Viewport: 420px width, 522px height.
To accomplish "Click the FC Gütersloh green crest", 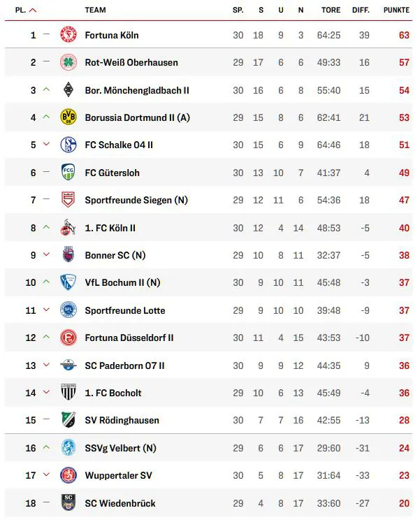I will (68, 173).
